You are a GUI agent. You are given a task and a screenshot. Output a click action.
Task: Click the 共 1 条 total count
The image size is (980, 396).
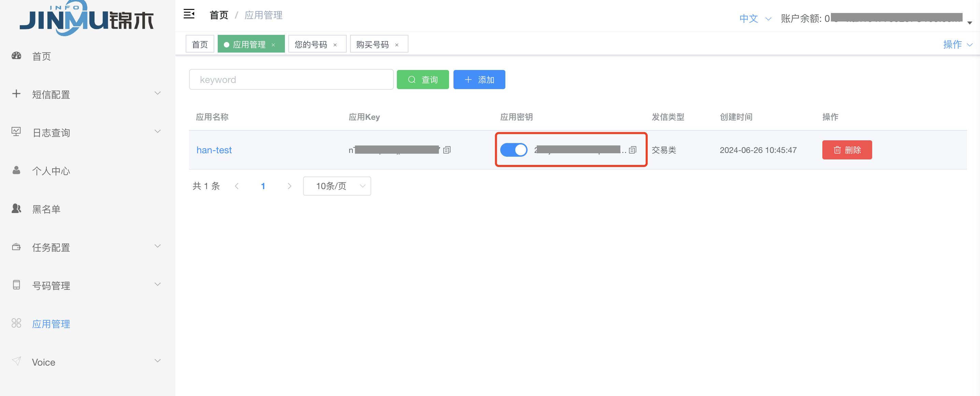(x=206, y=186)
